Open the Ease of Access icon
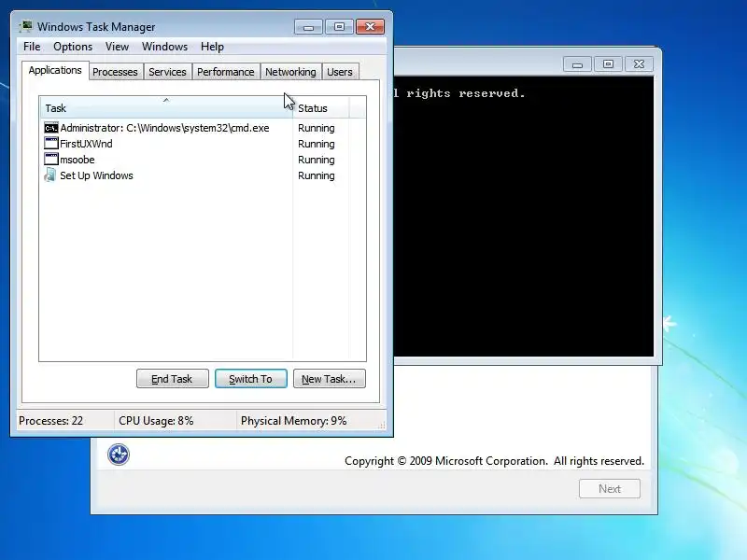 119,455
